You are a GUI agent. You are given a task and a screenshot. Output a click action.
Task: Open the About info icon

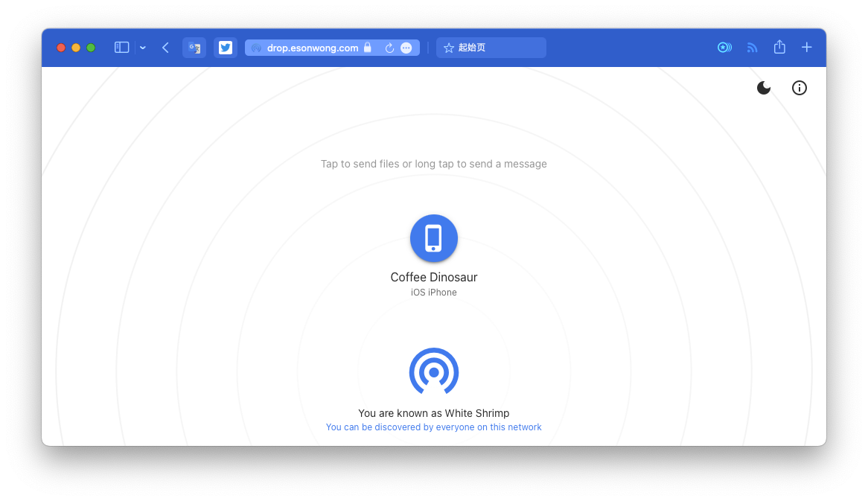click(x=799, y=88)
